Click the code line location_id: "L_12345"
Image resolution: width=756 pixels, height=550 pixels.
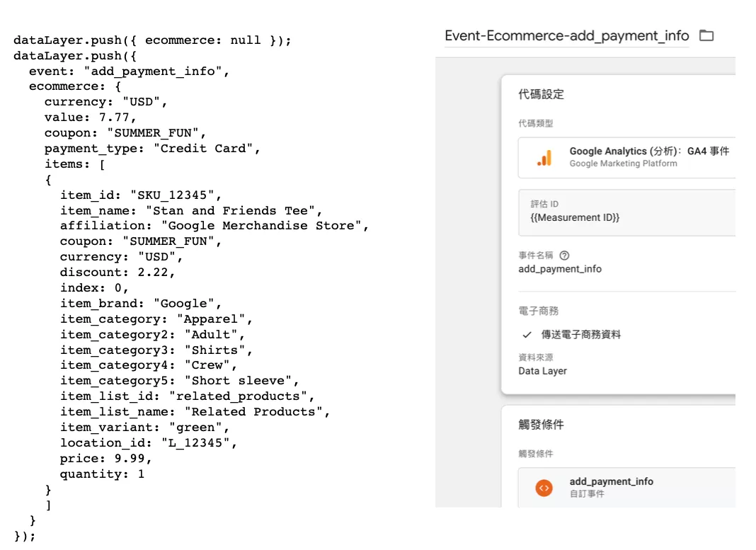click(x=149, y=443)
